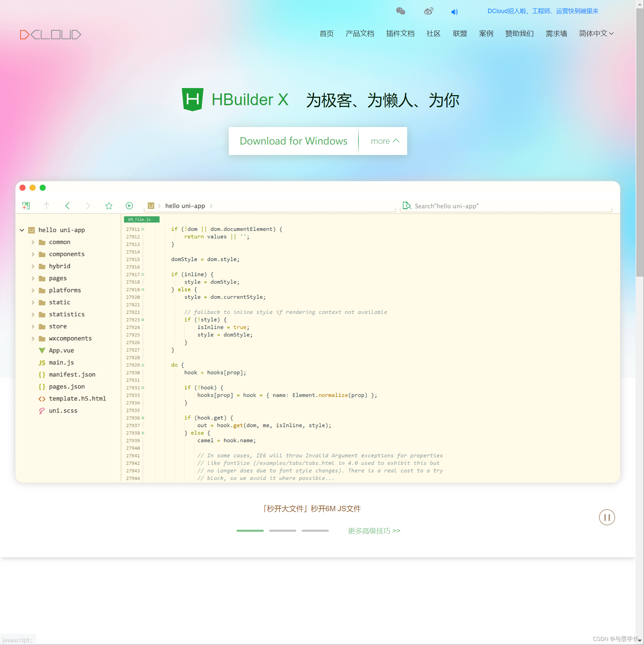Open the 案例 menu item
The width and height of the screenshot is (644, 645).
coord(486,34)
